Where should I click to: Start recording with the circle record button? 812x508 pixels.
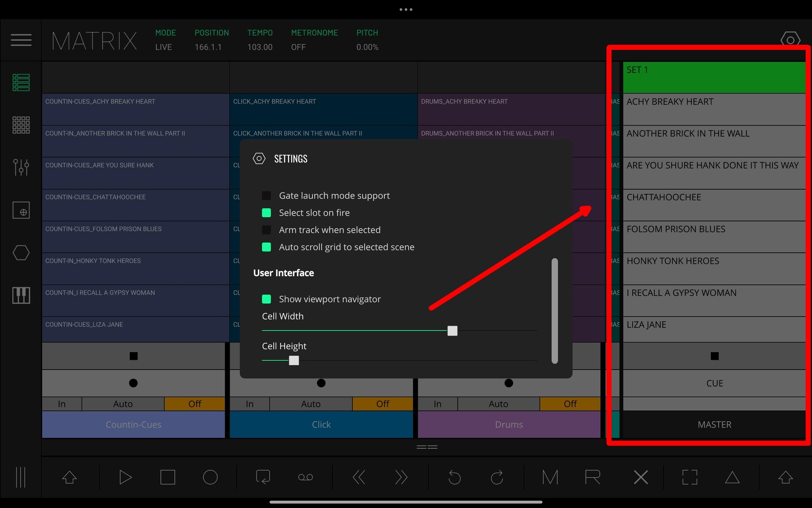coord(210,478)
